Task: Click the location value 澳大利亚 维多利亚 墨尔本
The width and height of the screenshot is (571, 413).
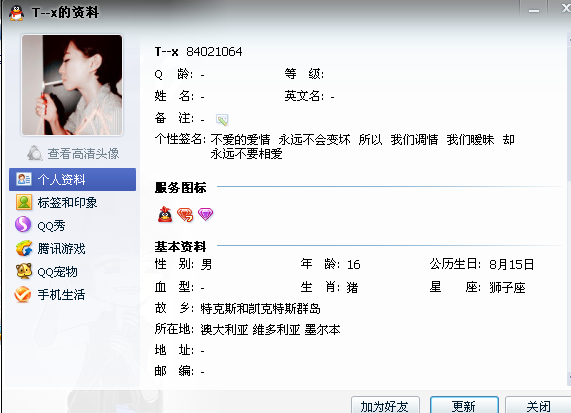Action: click(271, 330)
